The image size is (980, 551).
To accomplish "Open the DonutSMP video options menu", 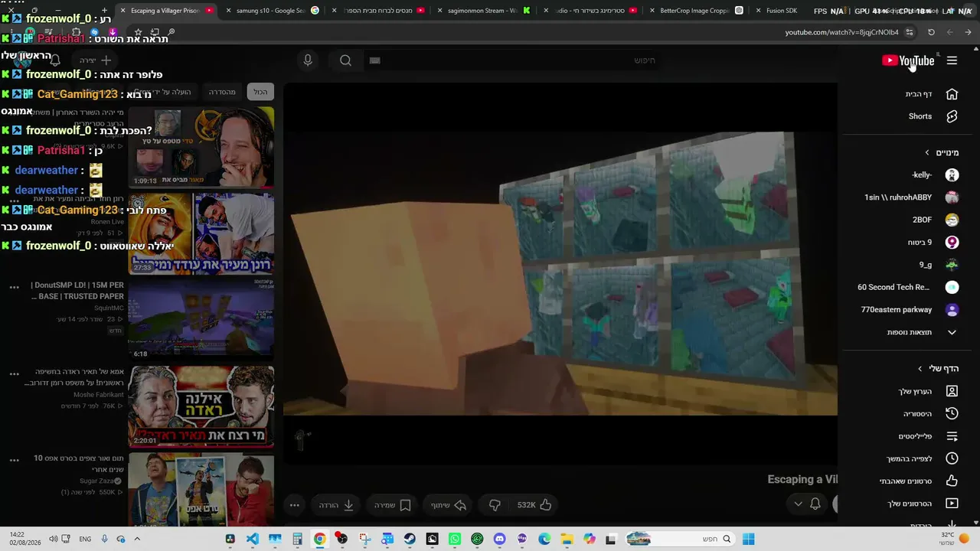I will coord(14,288).
